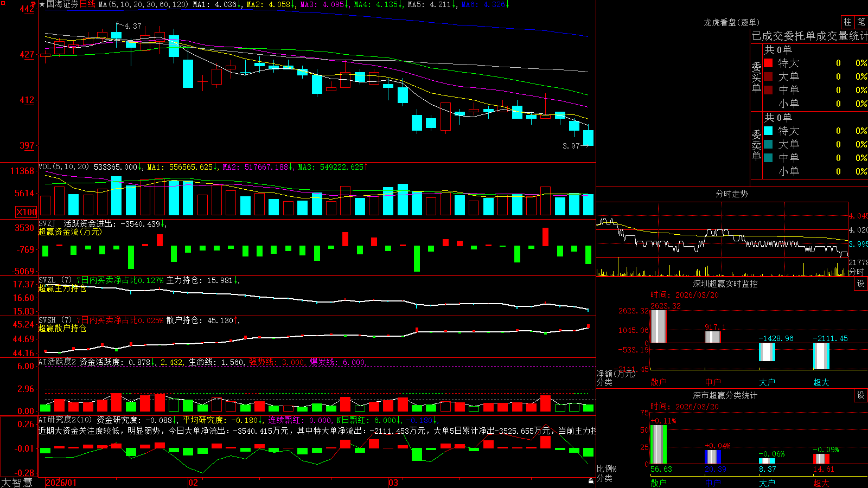The image size is (868, 488).
Task: Click 爆发线: 6.000 label
Action: coord(337,362)
